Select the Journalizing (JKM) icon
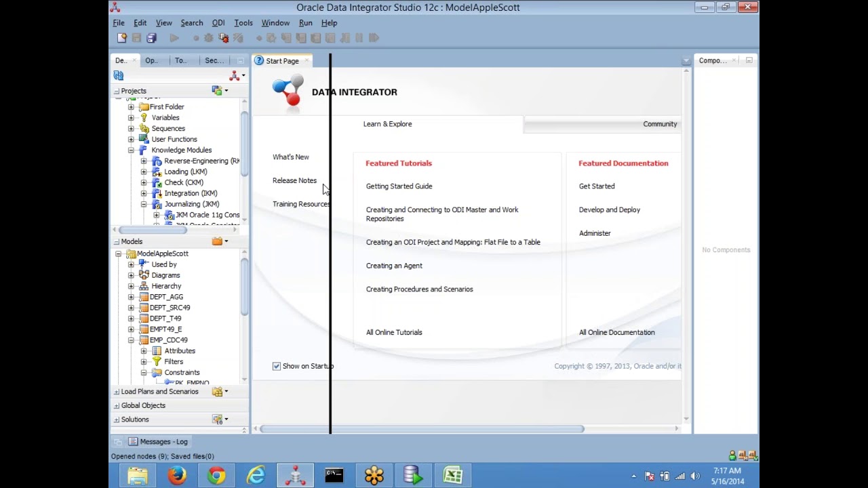This screenshot has width=868, height=488. [x=157, y=205]
